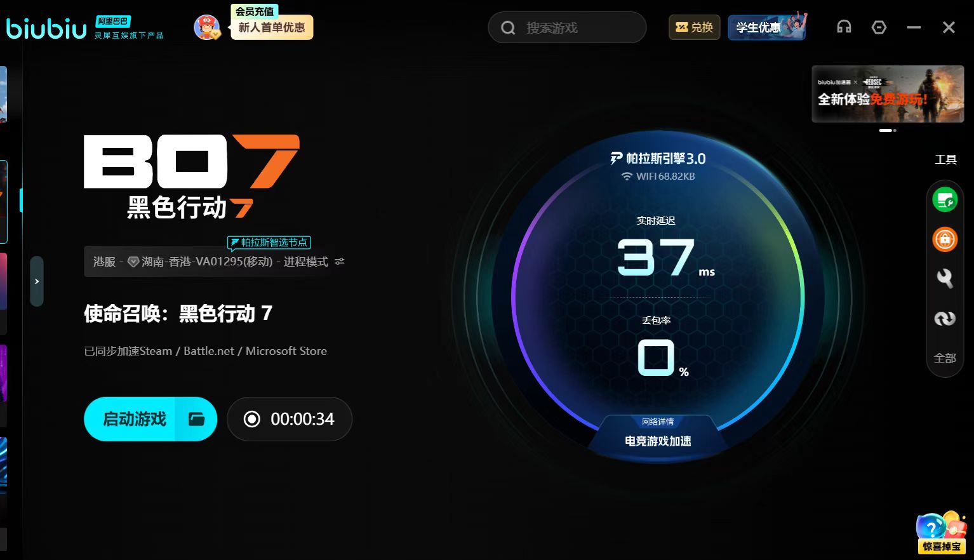Focus the 搜索游戏 search field
Screen dimensions: 974x560
[x=567, y=28]
